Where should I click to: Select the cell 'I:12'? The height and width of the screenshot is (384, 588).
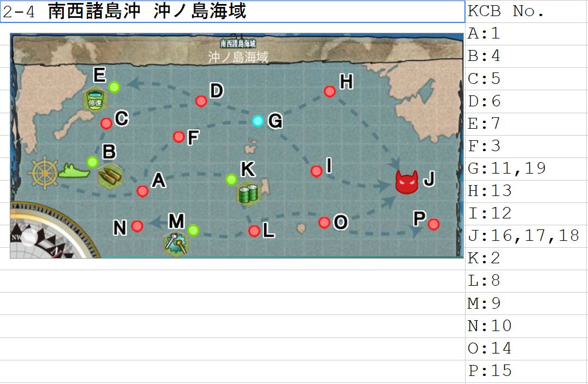tap(526, 214)
